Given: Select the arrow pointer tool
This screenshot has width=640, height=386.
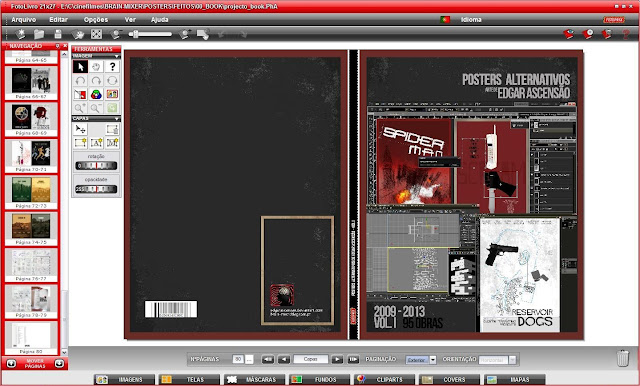Looking at the screenshot, I should [x=80, y=67].
